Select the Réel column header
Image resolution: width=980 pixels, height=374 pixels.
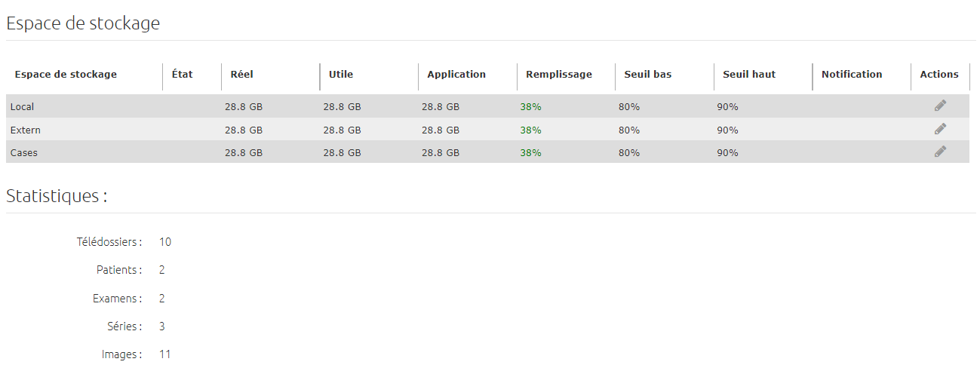click(241, 74)
